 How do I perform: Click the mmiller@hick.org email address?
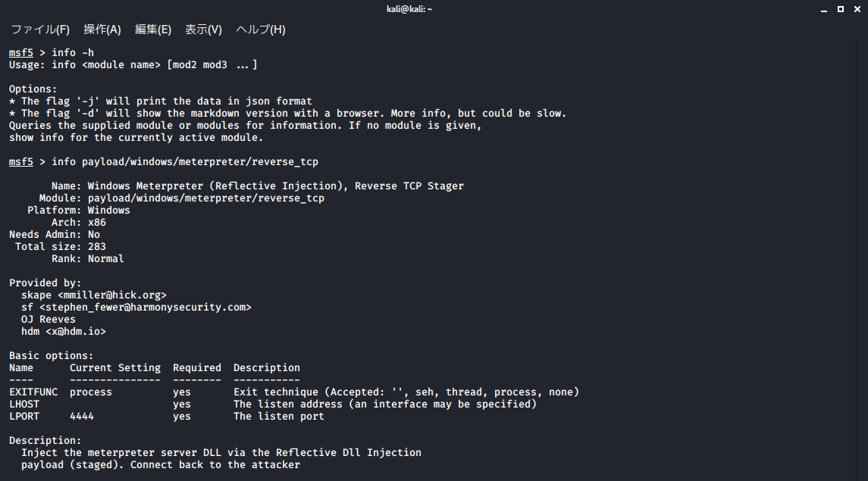click(x=112, y=295)
